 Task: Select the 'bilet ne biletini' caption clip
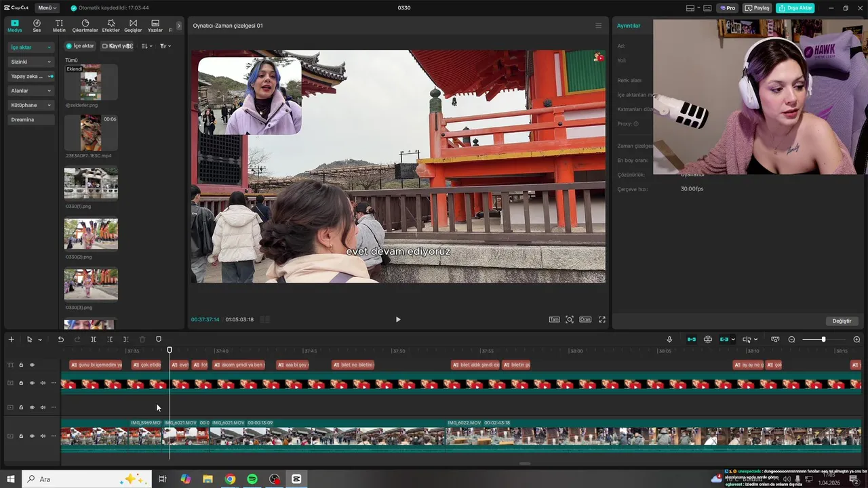(x=353, y=365)
